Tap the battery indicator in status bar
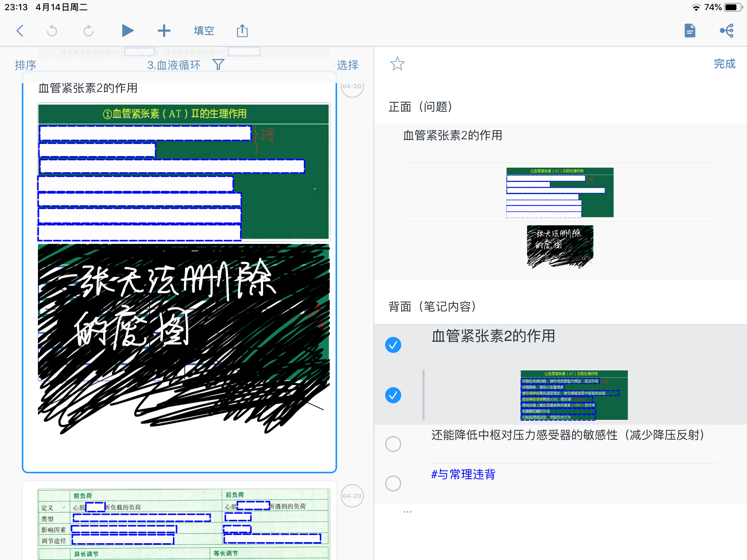 click(x=733, y=7)
